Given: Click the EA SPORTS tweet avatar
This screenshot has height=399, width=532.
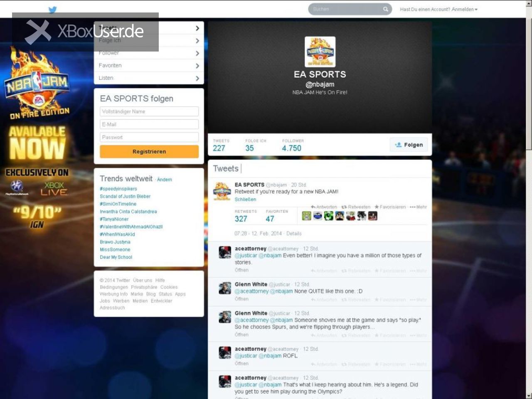Looking at the screenshot, I should click(x=222, y=191).
